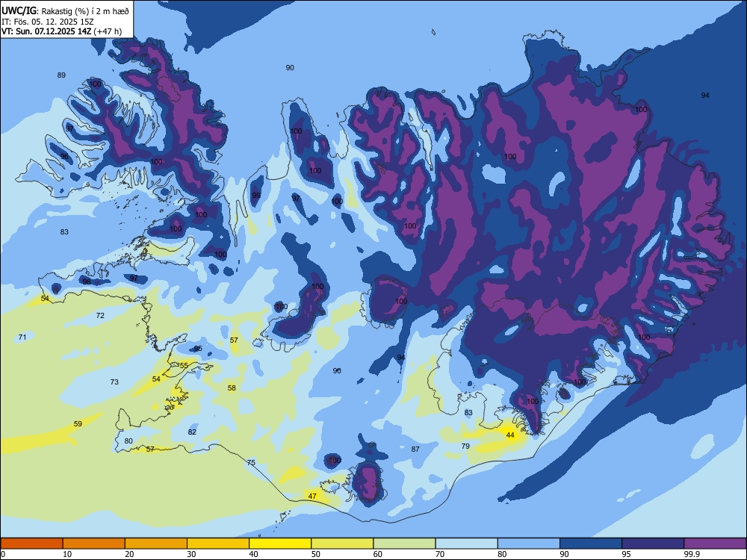Click the purple above-99.9 legend swatch

click(715, 544)
